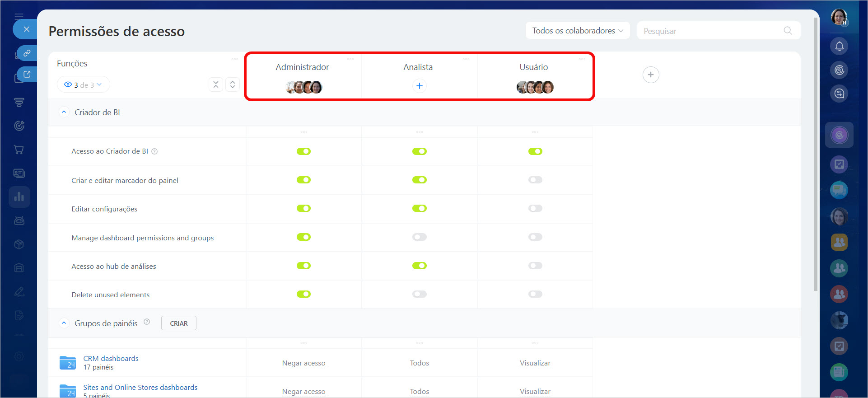868x398 pixels.
Task: Click the Pesquisar search field
Action: [x=711, y=31]
